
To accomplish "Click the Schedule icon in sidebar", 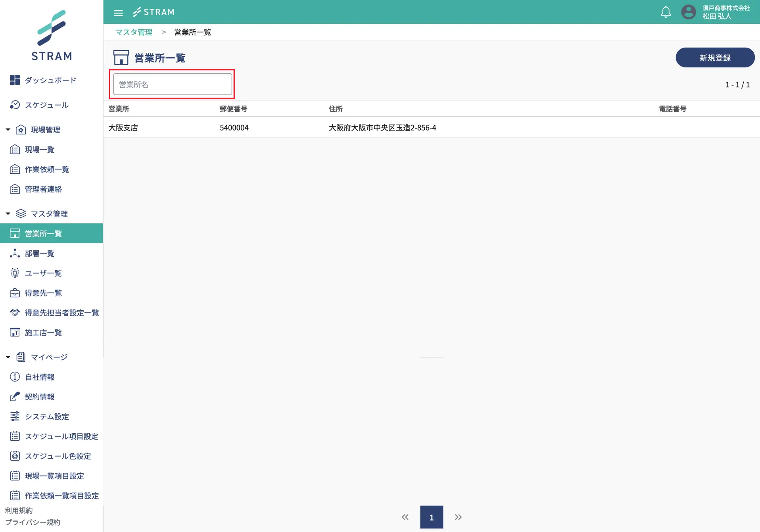I will pyautogui.click(x=15, y=105).
